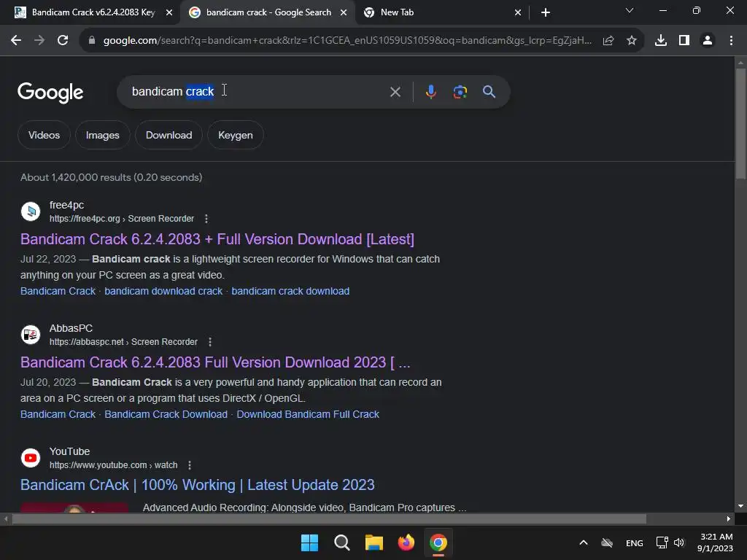Open the first 'Bandicam Crack' sitelink under free4pc

coord(58,291)
